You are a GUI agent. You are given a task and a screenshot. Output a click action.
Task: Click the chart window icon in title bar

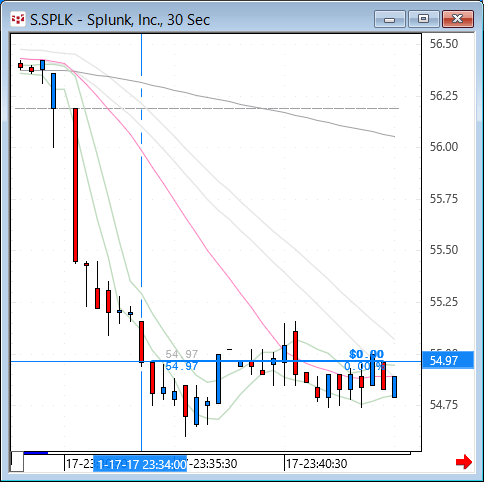18,20
